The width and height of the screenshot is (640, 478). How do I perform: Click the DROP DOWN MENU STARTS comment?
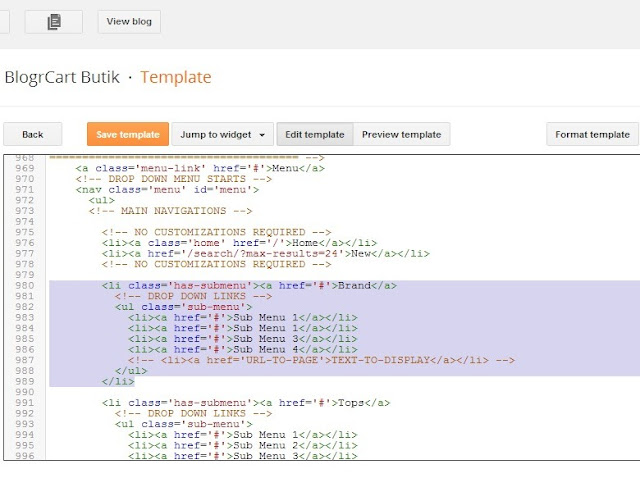pyautogui.click(x=174, y=179)
